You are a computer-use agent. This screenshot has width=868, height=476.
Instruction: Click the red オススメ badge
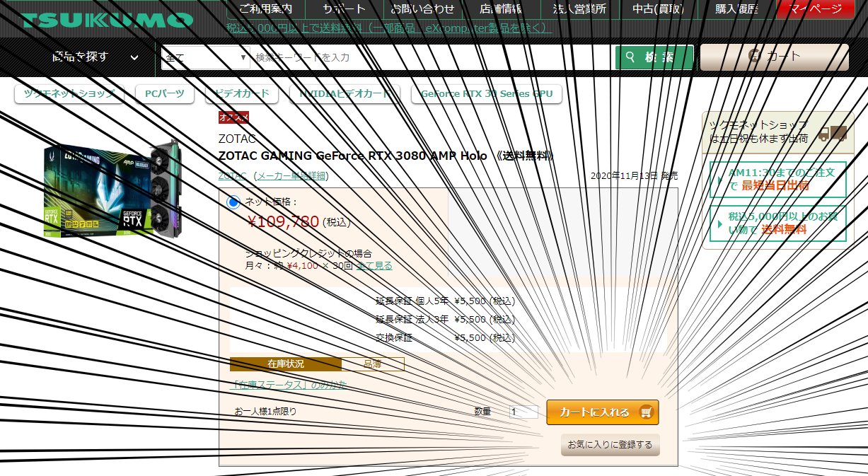click(x=233, y=117)
